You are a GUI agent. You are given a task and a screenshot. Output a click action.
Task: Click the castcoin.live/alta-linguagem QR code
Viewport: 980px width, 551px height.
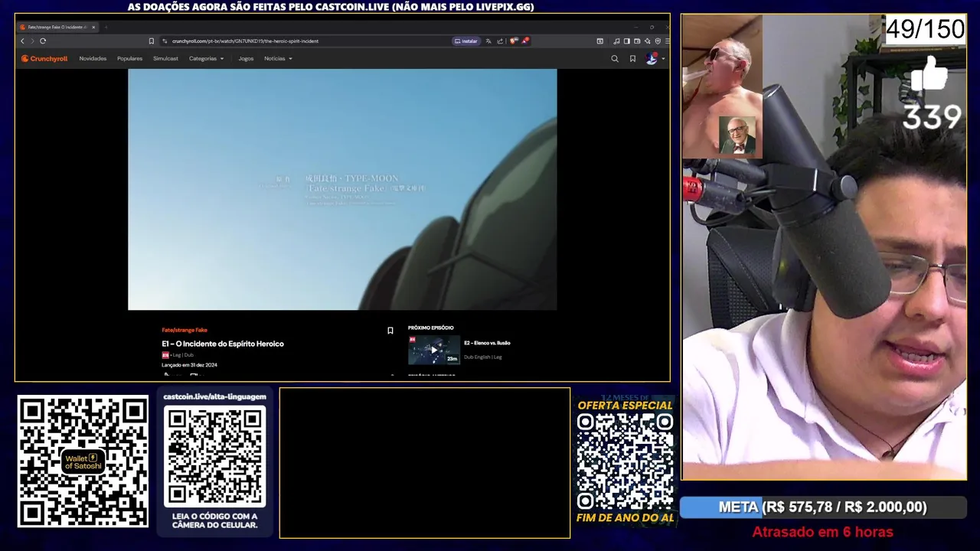[x=214, y=456]
